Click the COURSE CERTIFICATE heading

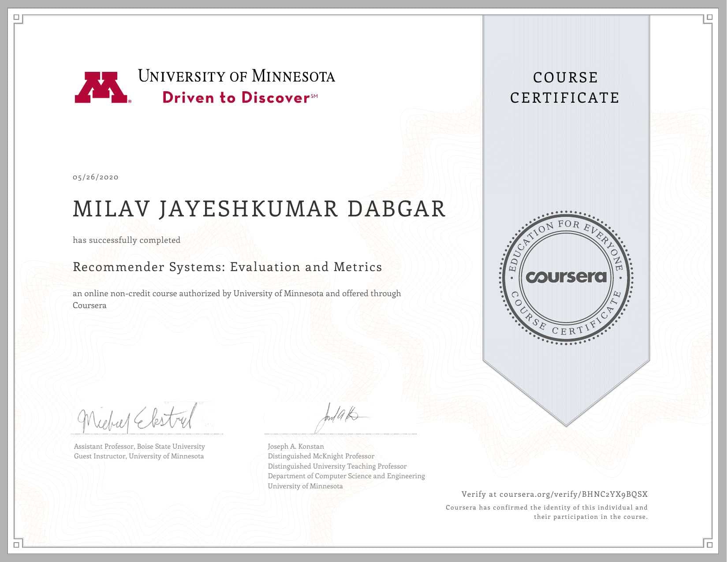coord(565,87)
